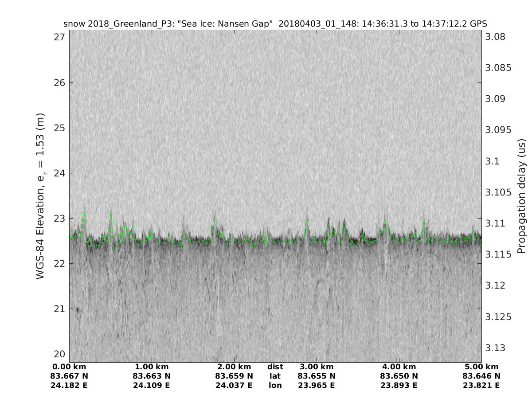Screen dimensions: 532x399
Task: Click the "23.821 E" longitude label
Action: coord(481,385)
